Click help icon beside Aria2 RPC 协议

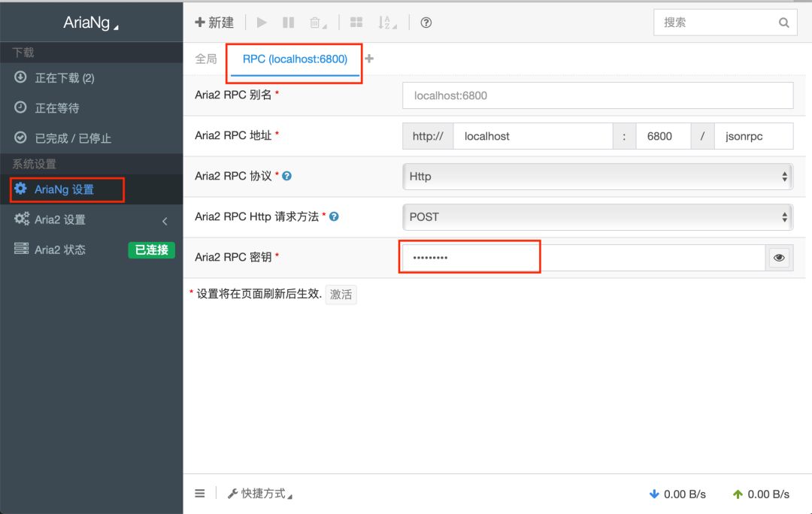pyautogui.click(x=286, y=176)
